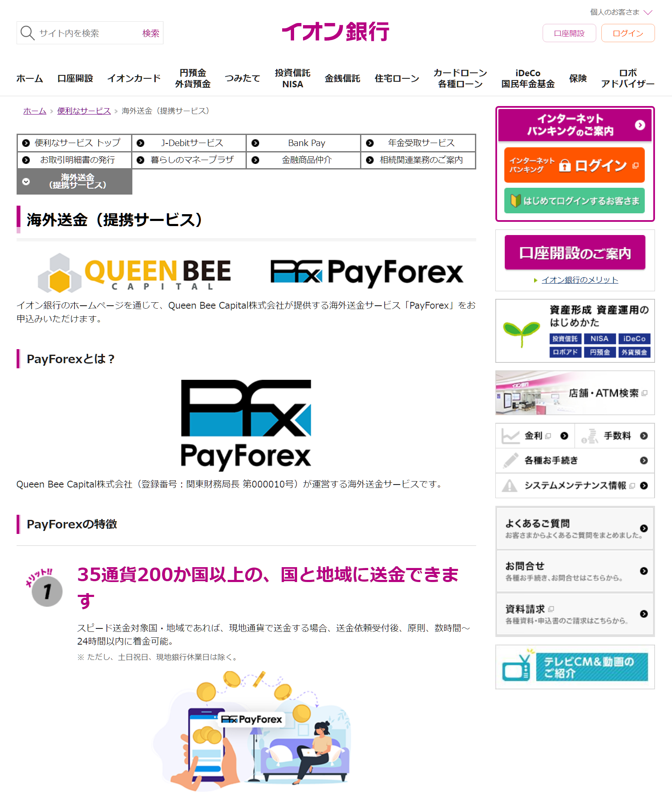Click the arrow icon on 各種お手続き row
Image resolution: width=672 pixels, height=806 pixels.
[644, 461]
